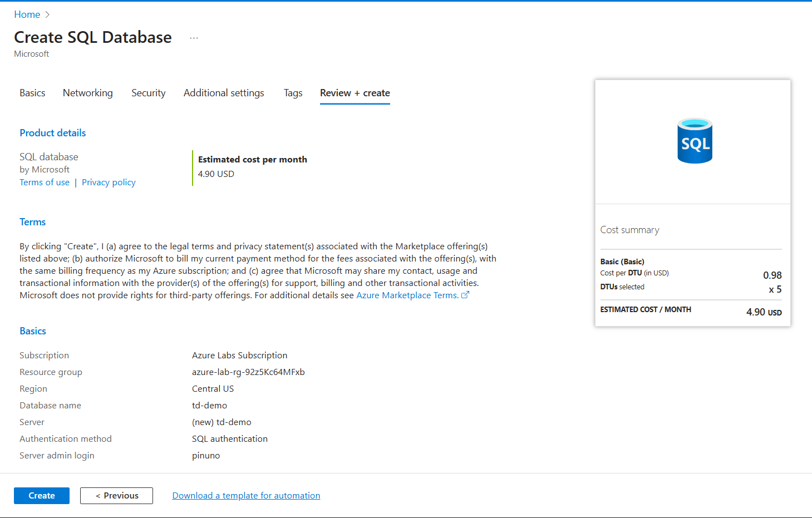
Task: Select the Security tab
Action: point(148,93)
